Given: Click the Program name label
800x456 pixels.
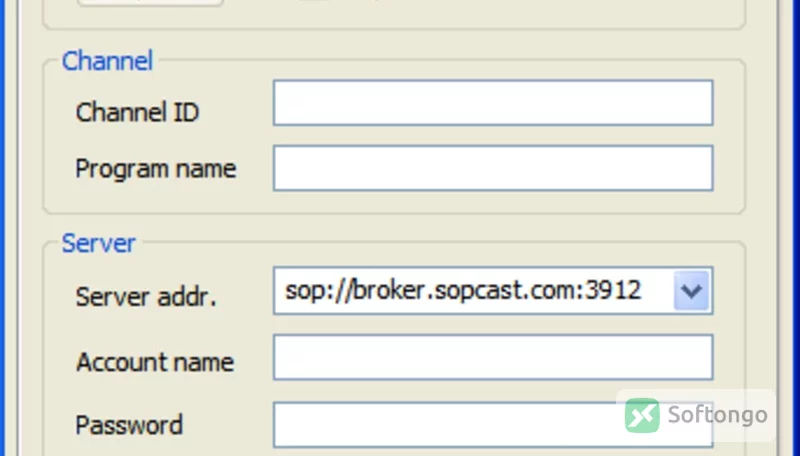Looking at the screenshot, I should coord(156,169).
